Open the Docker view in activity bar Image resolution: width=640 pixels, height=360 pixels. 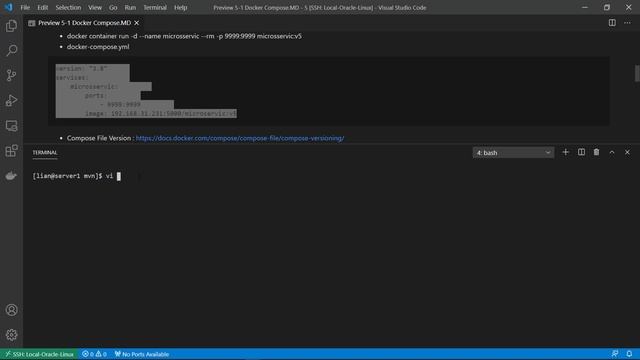[x=11, y=176]
